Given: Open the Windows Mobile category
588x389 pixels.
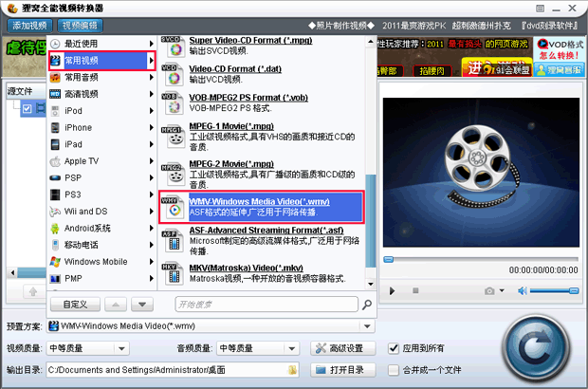Looking at the screenshot, I should (101, 262).
